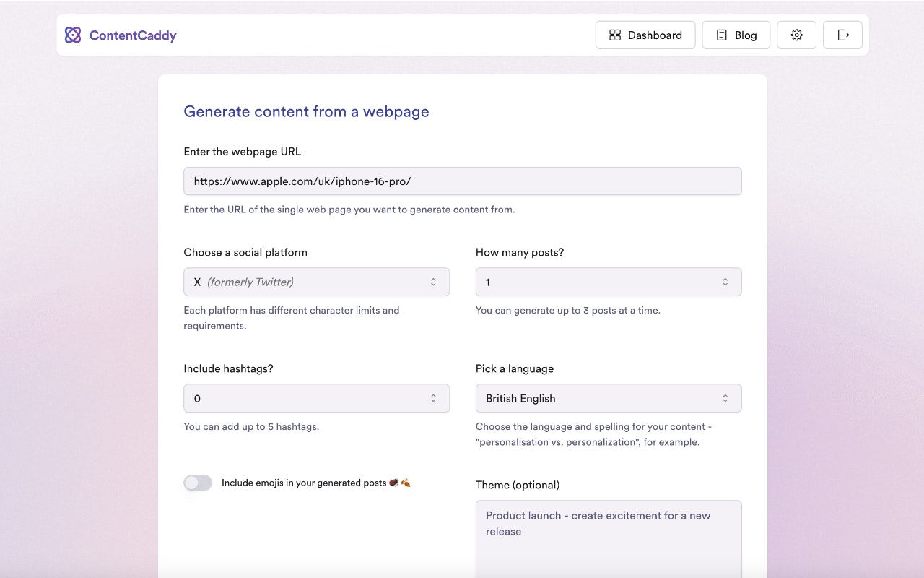The height and width of the screenshot is (578, 924).
Task: Click the Blog document icon
Action: 721,35
